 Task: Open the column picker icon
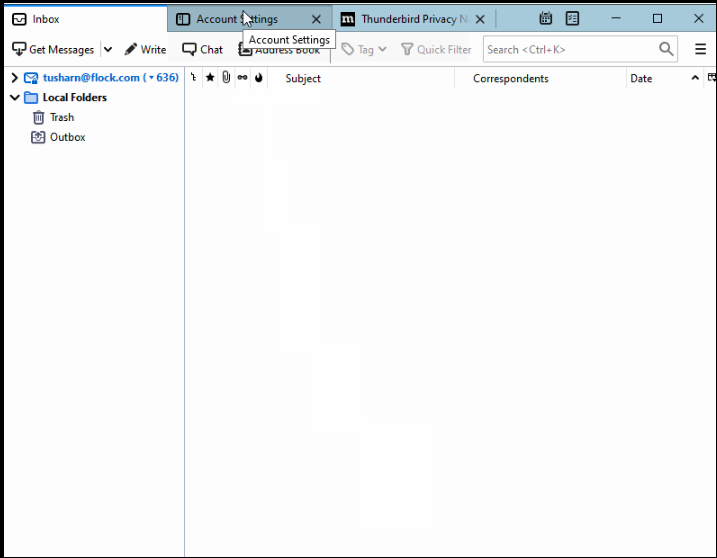tap(711, 78)
